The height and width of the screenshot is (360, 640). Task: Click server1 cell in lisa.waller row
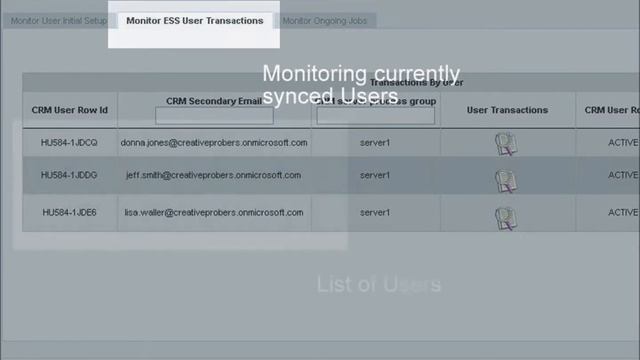point(375,213)
